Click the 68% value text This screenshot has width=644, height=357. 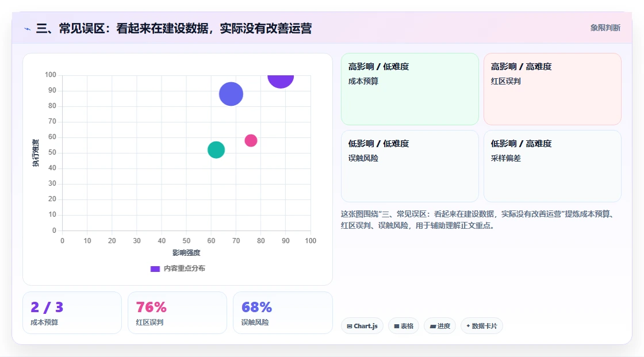pyautogui.click(x=256, y=307)
